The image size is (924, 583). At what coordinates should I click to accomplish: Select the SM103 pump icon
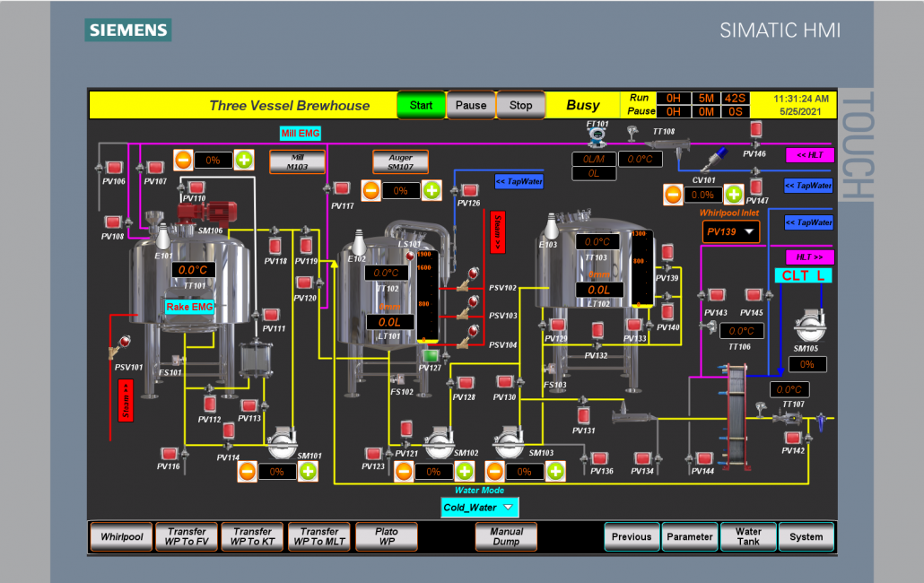coord(509,441)
